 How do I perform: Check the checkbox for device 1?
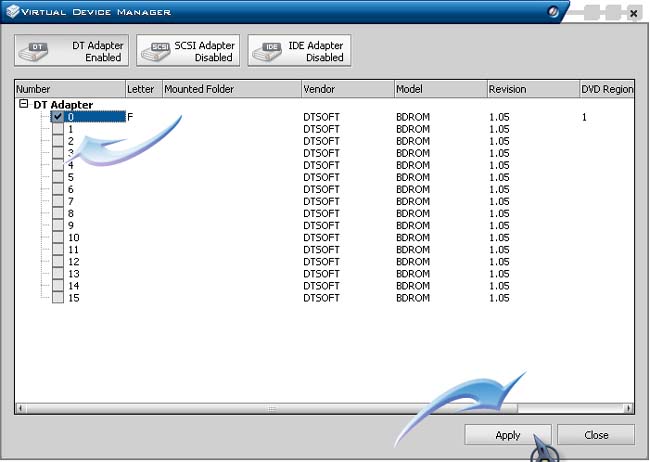click(x=58, y=129)
